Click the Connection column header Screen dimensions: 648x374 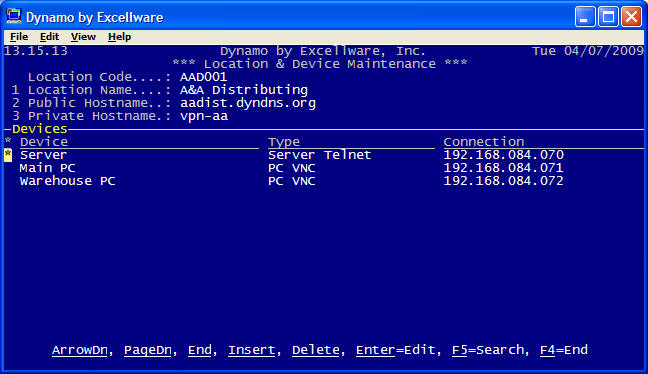484,142
